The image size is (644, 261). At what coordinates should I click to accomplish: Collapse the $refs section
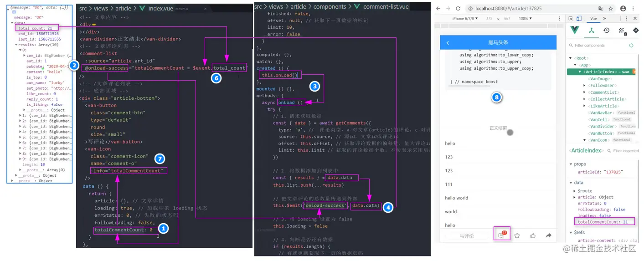coord(571,233)
